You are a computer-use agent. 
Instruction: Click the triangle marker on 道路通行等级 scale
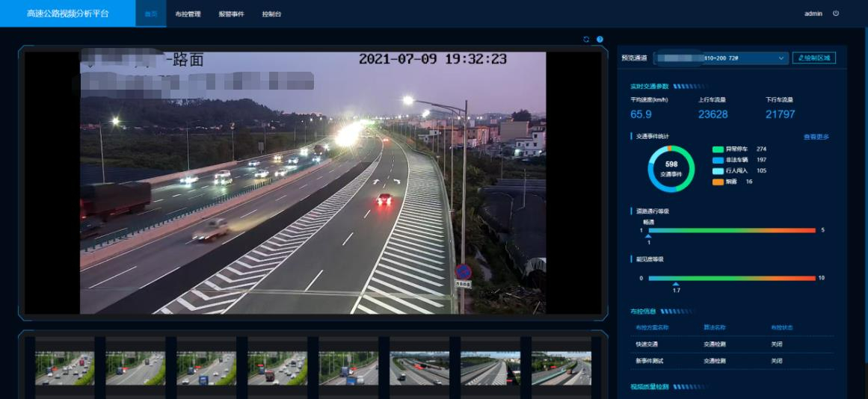pyautogui.click(x=648, y=236)
